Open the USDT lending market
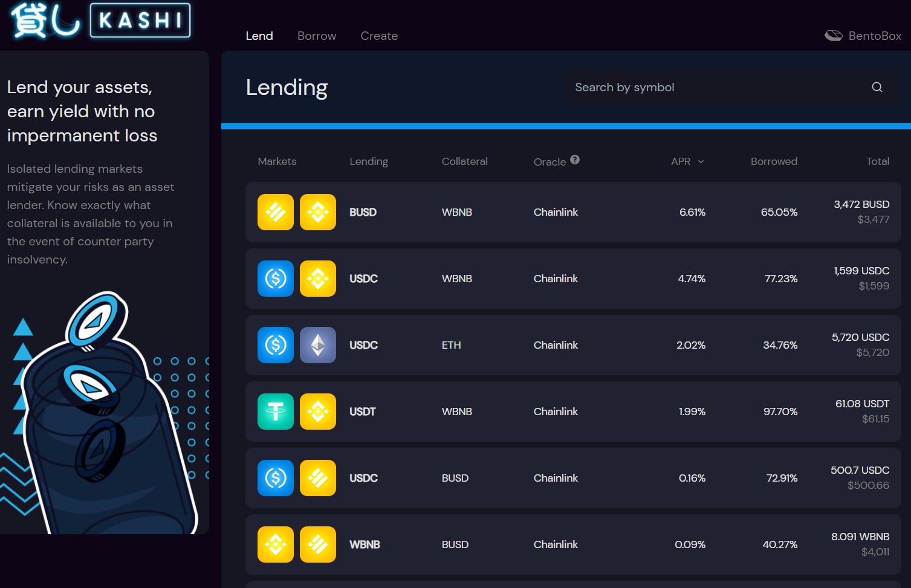Image resolution: width=911 pixels, height=588 pixels. 573,412
